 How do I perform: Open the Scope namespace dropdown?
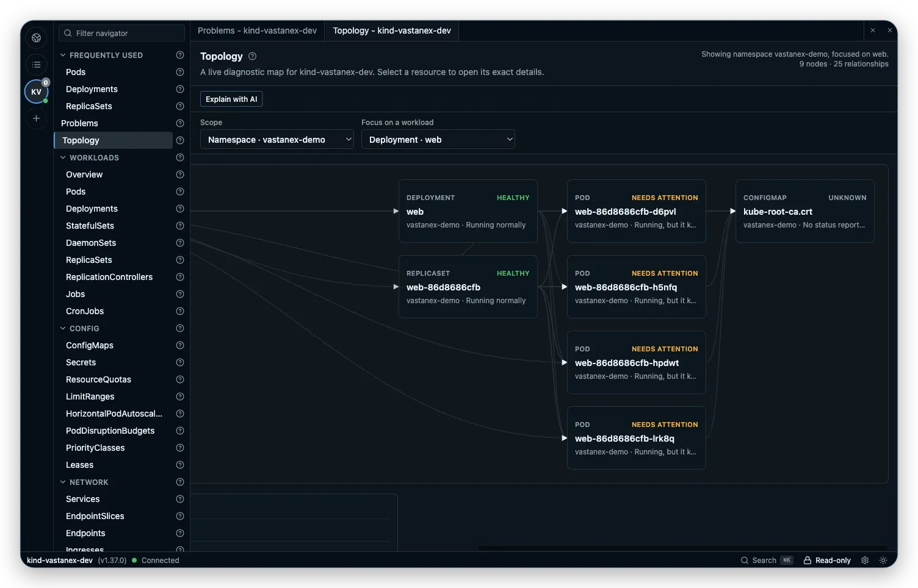(x=277, y=140)
